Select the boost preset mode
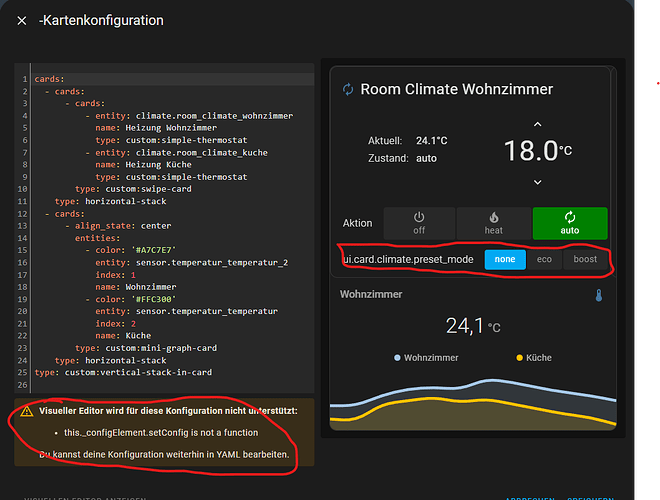Screen dimensions: 660x500 pos(585,259)
